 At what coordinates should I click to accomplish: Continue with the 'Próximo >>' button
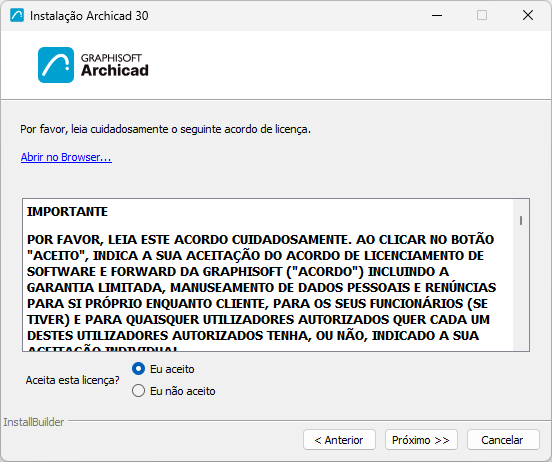tap(421, 439)
